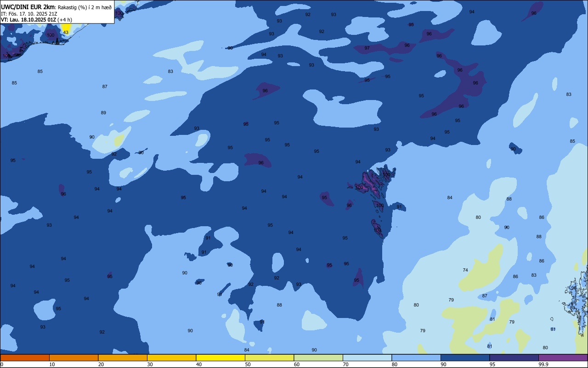Click the humidity value '74' on the map
The image size is (588, 368).
[x=465, y=270]
